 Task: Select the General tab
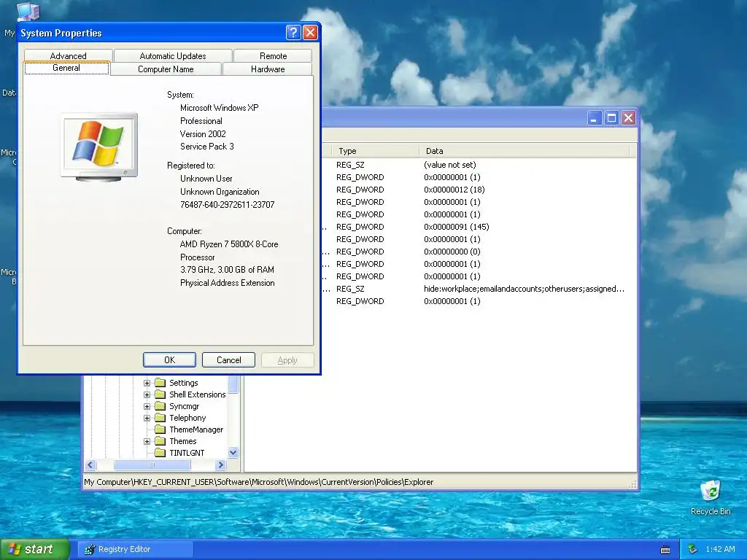66,68
